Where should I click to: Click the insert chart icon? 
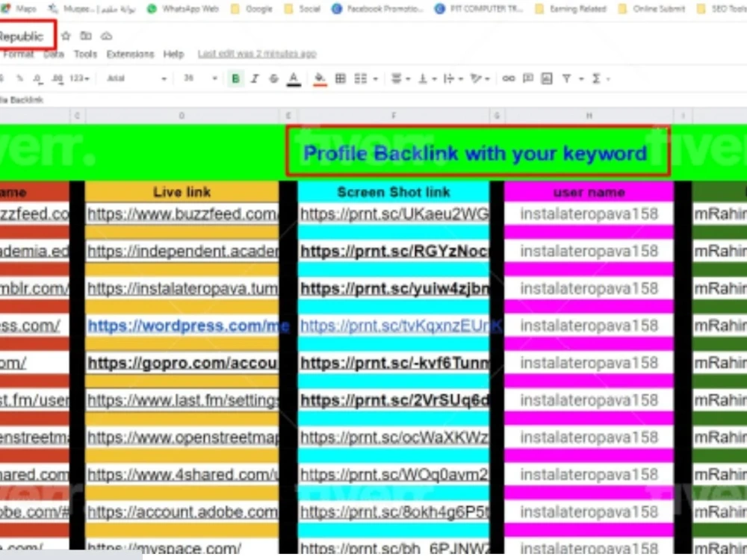(547, 78)
